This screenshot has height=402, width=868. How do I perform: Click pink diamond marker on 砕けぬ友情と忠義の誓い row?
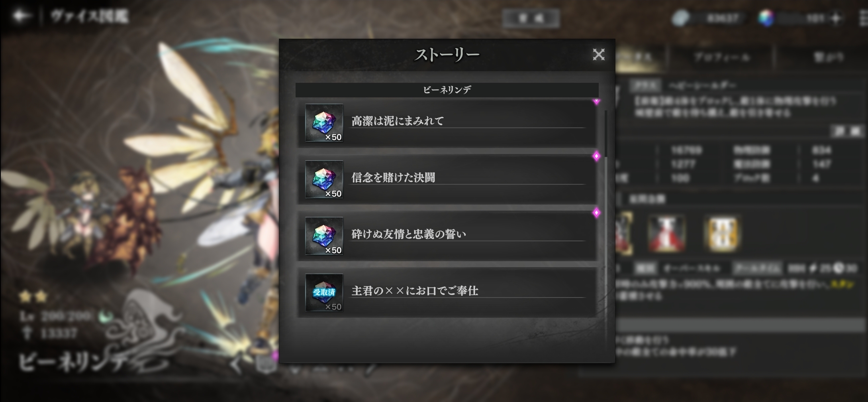pos(596,213)
